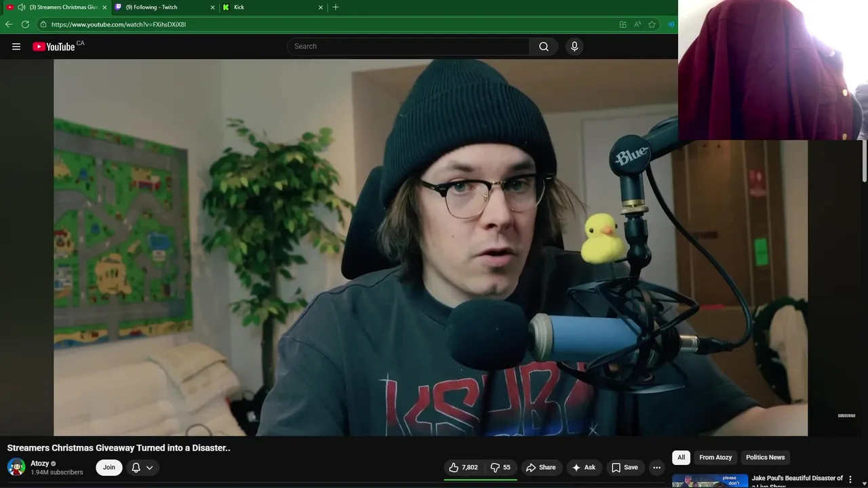
Task: Open options menu for Jake Paul video
Action: tap(850, 480)
